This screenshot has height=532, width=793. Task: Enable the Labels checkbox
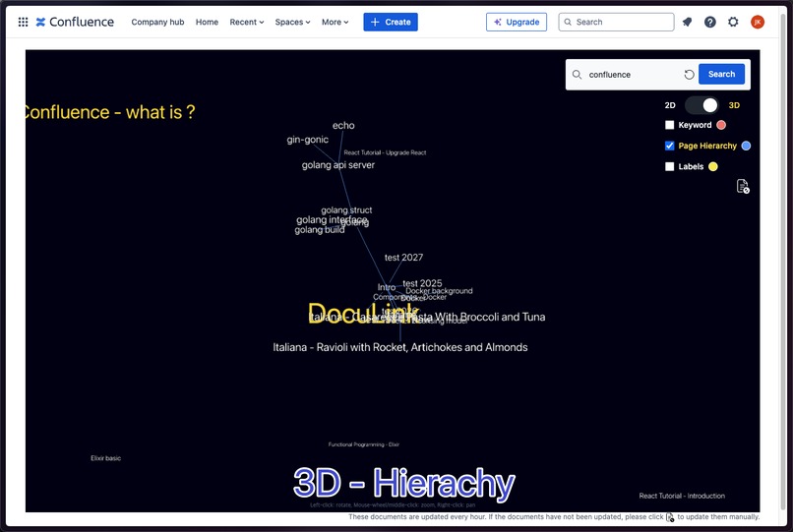670,166
